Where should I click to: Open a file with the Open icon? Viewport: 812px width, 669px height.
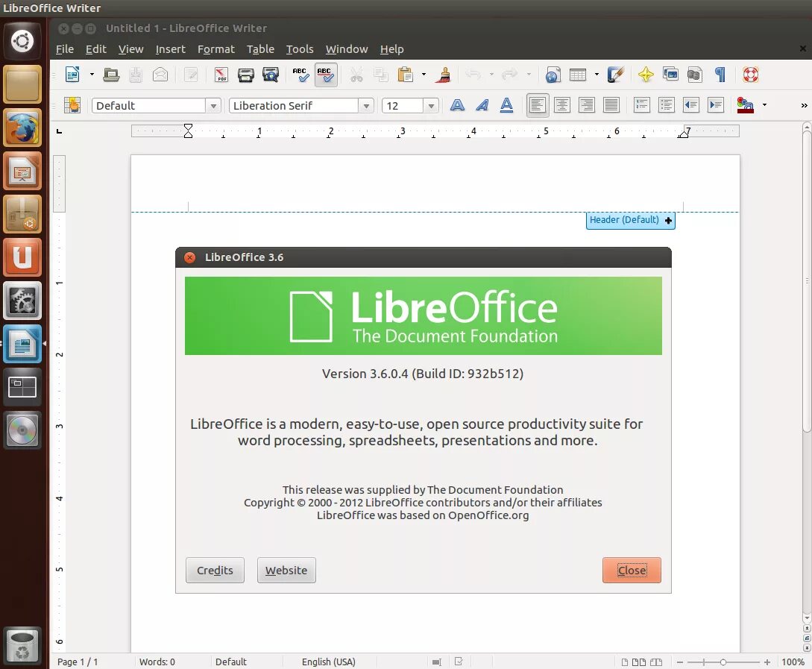tap(111, 75)
